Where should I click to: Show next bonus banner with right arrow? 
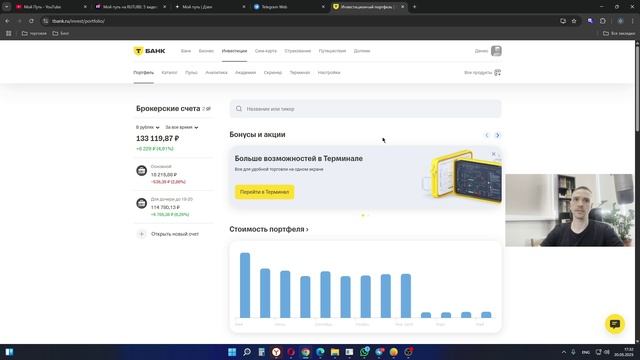pos(497,135)
